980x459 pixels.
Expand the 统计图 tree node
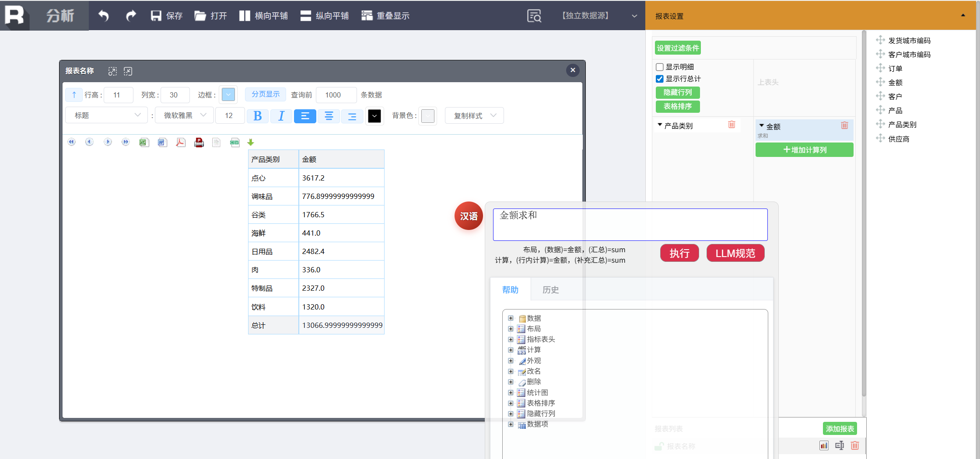click(x=511, y=393)
